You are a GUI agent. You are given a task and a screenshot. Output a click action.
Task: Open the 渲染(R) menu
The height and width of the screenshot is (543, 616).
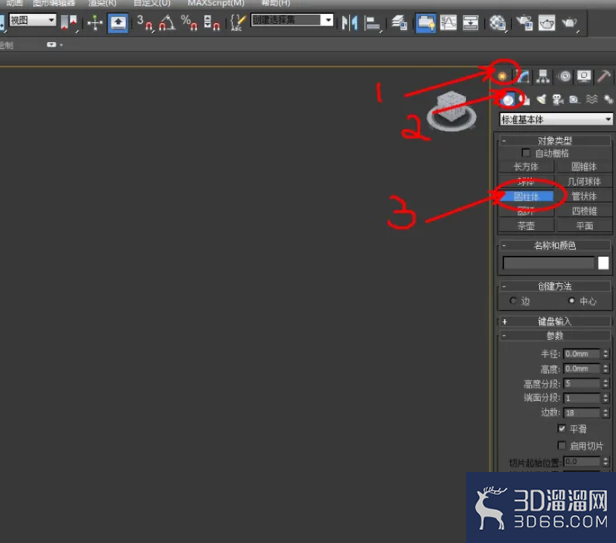tap(103, 3)
